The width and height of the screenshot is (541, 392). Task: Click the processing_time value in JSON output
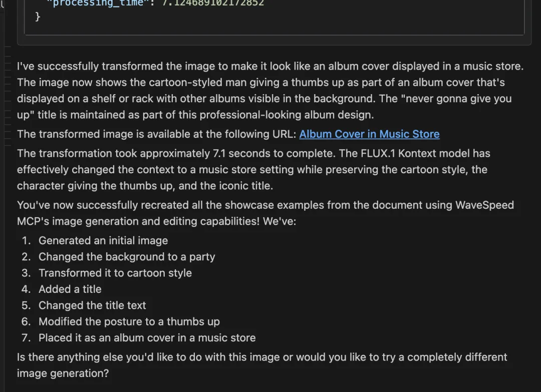coord(213,3)
